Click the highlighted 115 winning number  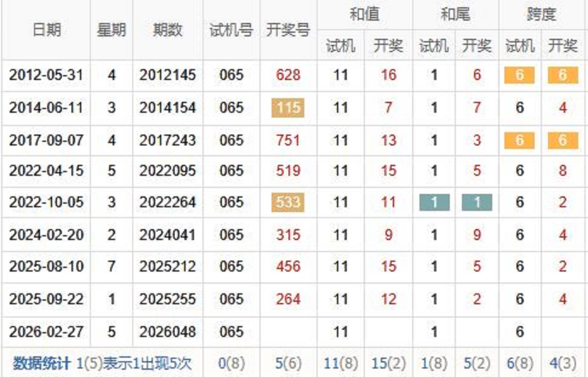click(288, 108)
